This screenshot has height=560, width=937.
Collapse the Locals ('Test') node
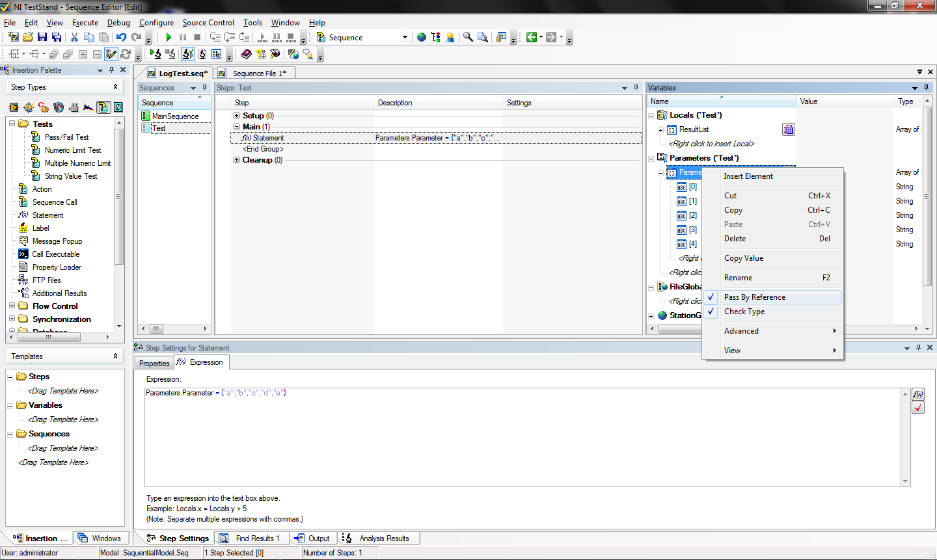651,115
